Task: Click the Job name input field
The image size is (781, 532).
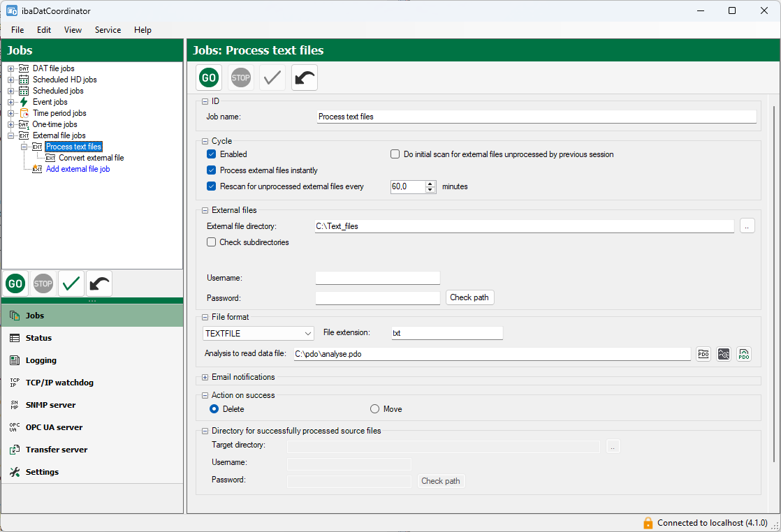Action: [x=537, y=117]
